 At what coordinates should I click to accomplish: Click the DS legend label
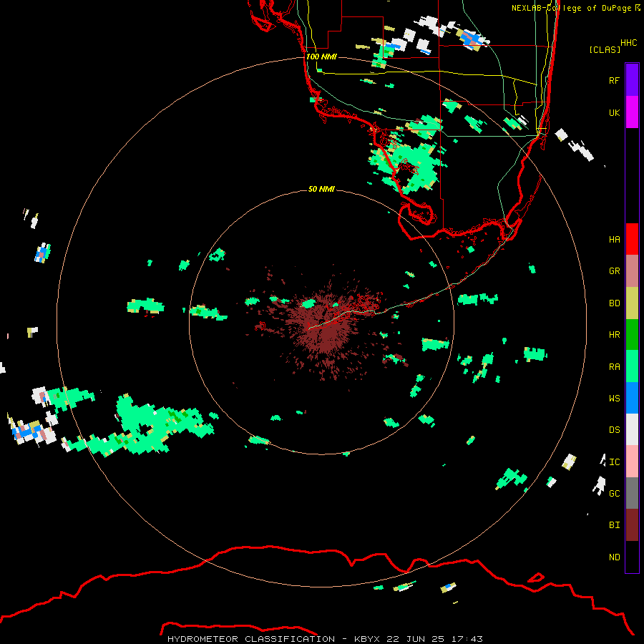[x=614, y=430]
